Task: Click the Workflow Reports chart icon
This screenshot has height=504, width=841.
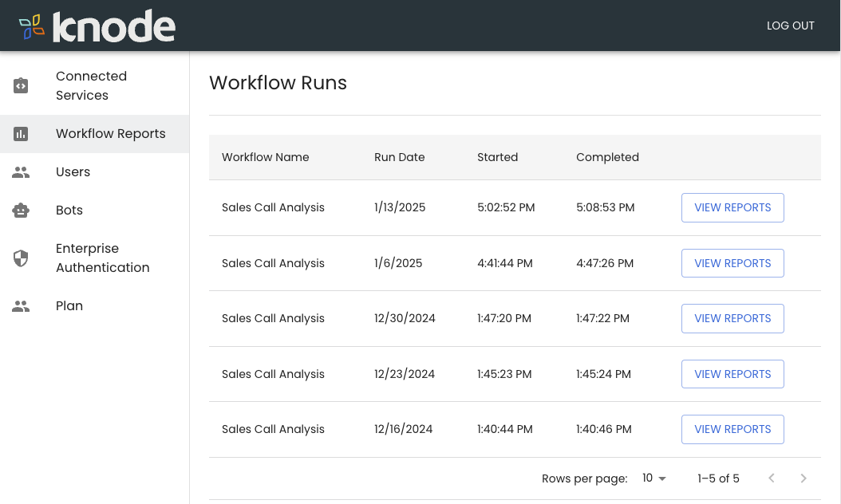Action: (x=22, y=134)
